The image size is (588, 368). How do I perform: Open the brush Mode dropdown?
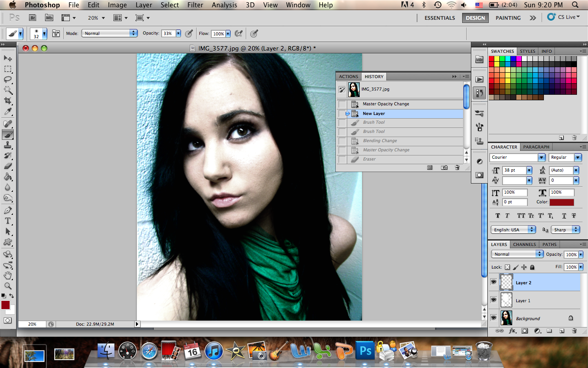(x=109, y=33)
